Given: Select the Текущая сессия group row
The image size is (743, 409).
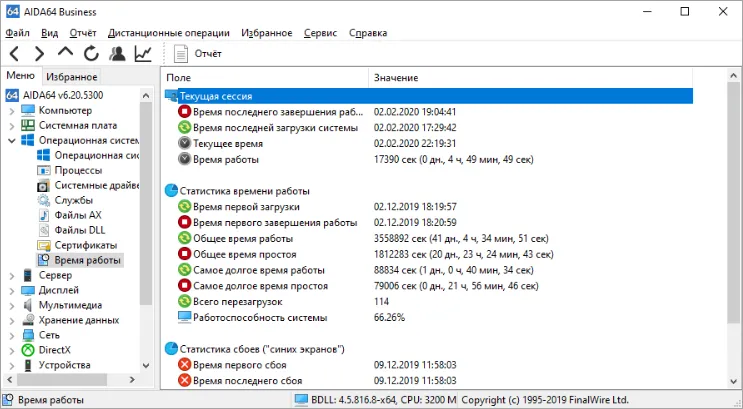Looking at the screenshot, I should tap(428, 96).
